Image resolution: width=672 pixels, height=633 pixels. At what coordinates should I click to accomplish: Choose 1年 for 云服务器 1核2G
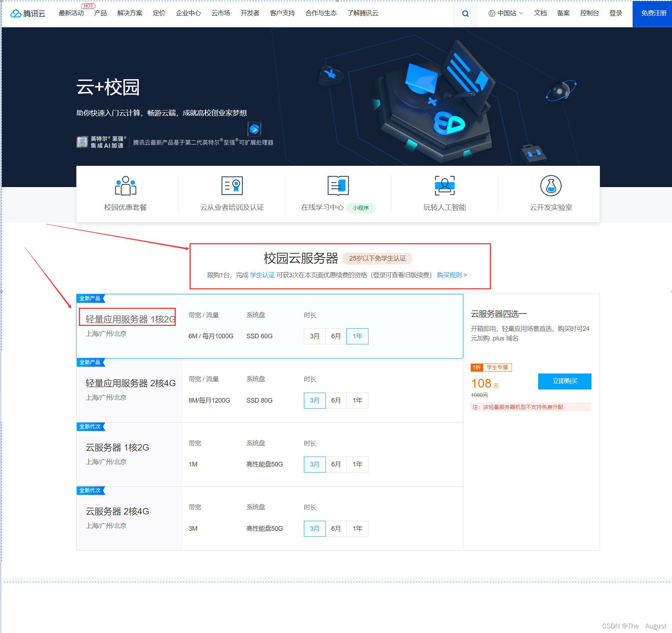[x=357, y=464]
